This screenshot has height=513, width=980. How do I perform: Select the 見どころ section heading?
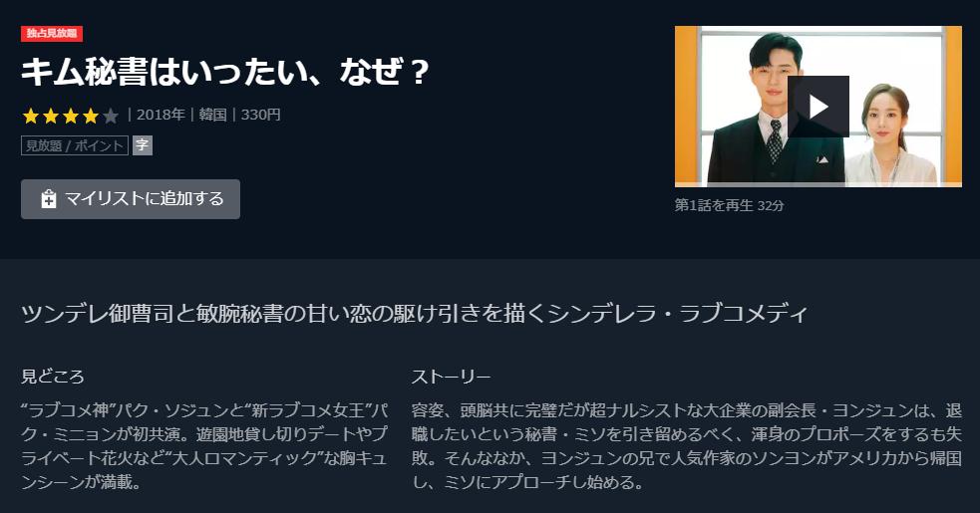53,377
